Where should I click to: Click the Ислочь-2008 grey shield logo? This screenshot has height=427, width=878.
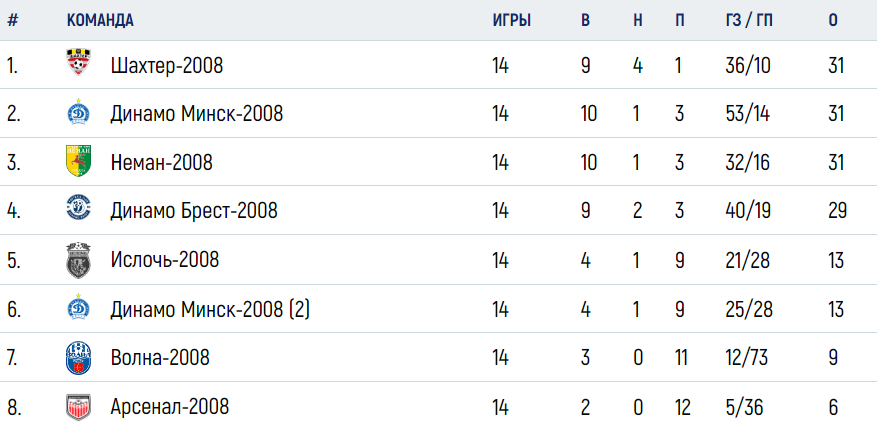(x=78, y=260)
